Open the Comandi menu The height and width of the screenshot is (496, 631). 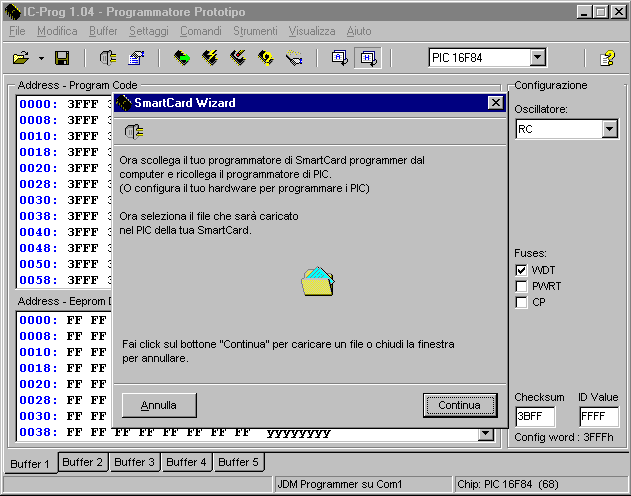click(x=201, y=31)
